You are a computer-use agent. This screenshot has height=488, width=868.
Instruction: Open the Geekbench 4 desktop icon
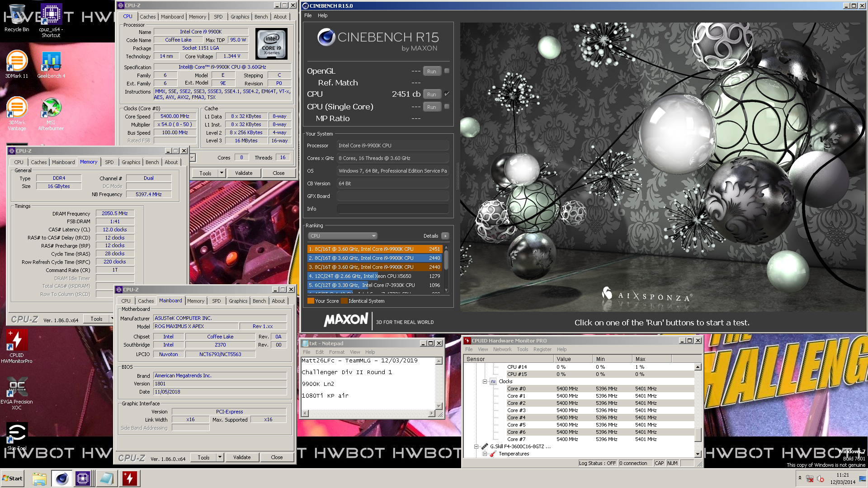click(x=51, y=64)
